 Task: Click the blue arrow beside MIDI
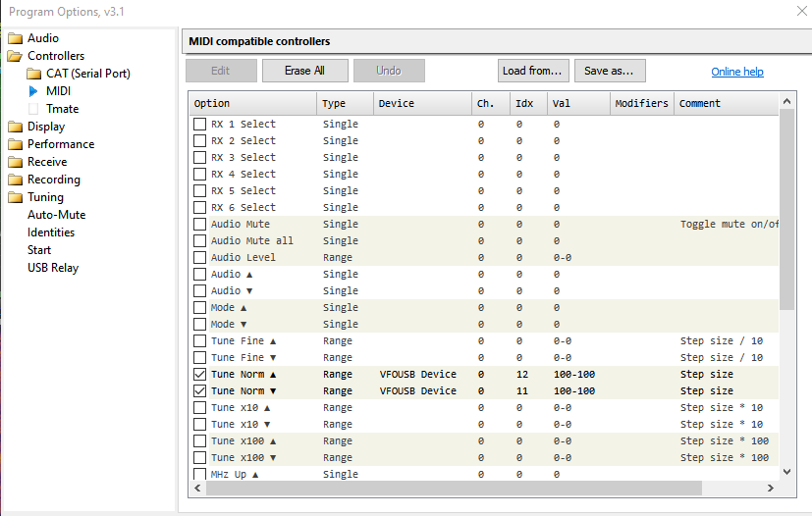click(x=32, y=91)
